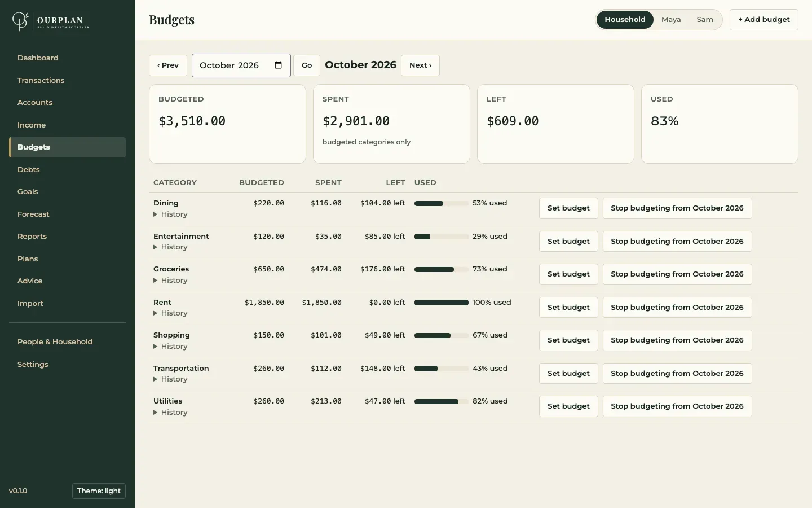Expand Shopping History details
This screenshot has width=812, height=508.
[x=170, y=347]
